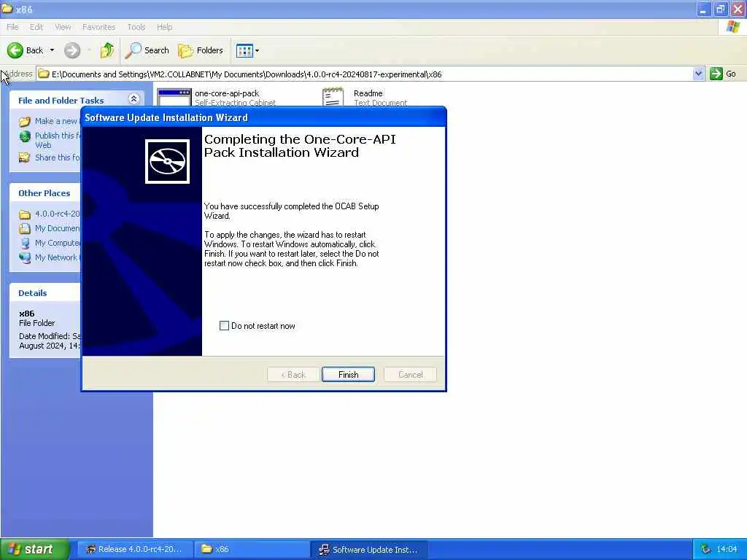
Task: Open the File menu
Action: click(x=12, y=27)
